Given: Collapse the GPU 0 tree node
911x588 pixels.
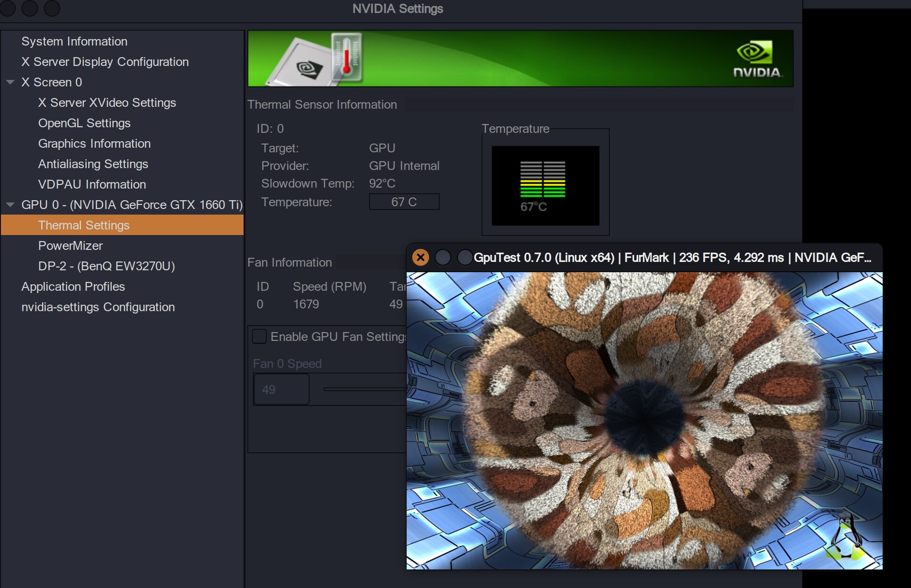Looking at the screenshot, I should [x=10, y=204].
